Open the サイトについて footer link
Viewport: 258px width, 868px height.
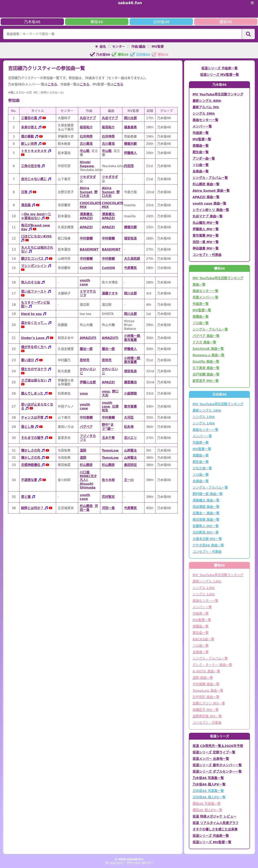[115, 863]
